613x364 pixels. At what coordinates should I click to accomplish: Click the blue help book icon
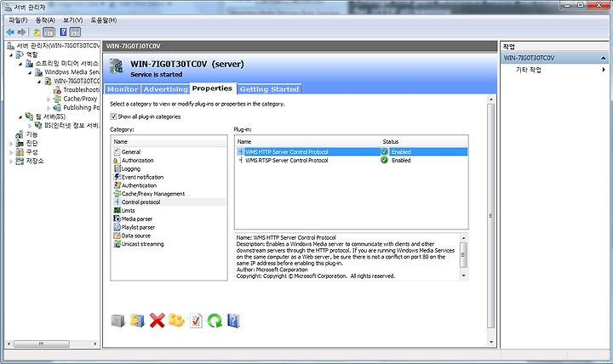(233, 321)
